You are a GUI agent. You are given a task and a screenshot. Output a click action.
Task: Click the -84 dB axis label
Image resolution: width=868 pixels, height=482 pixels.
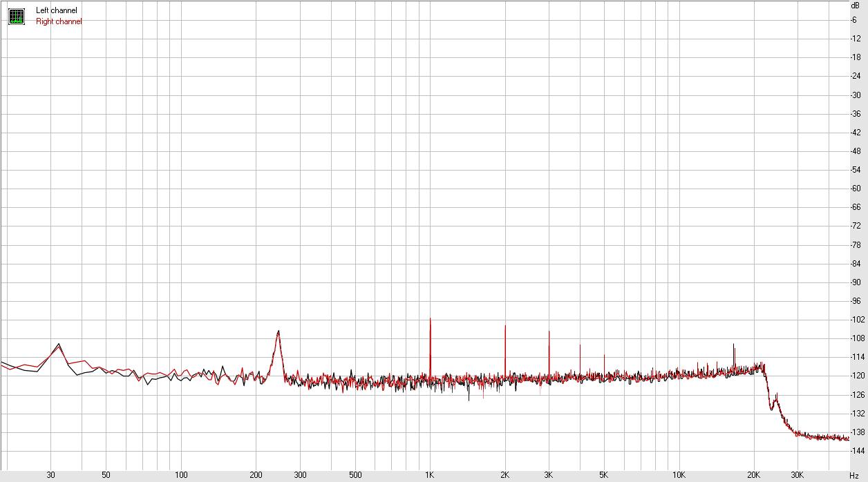(855, 264)
